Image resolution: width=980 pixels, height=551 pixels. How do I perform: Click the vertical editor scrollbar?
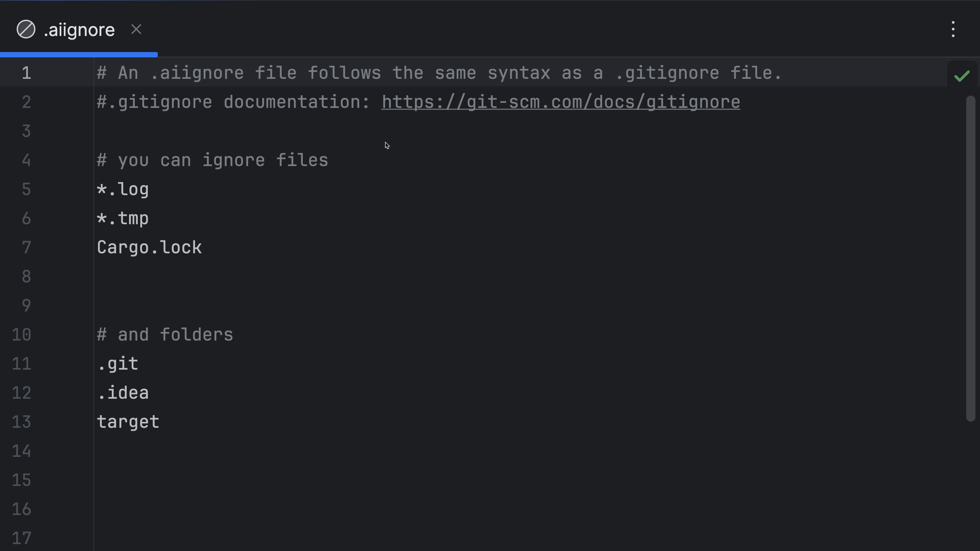[x=970, y=259]
